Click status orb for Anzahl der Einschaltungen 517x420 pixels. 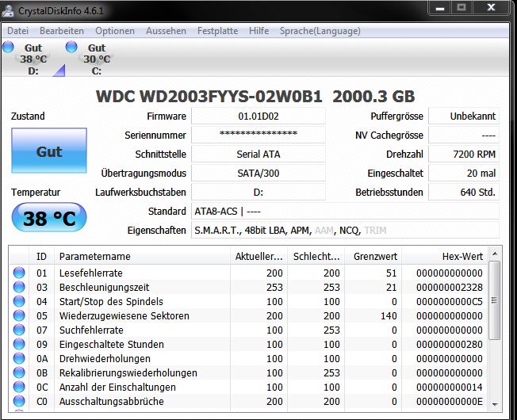(x=19, y=387)
